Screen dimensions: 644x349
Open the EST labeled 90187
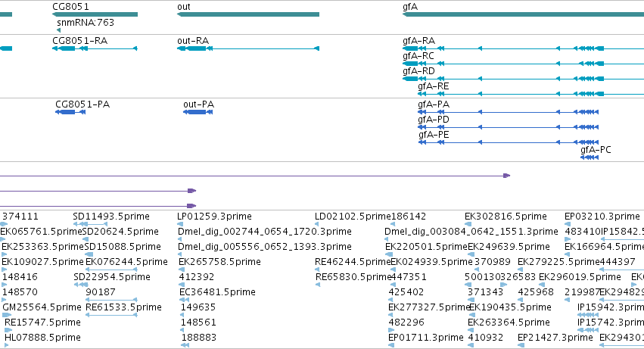[x=101, y=292]
